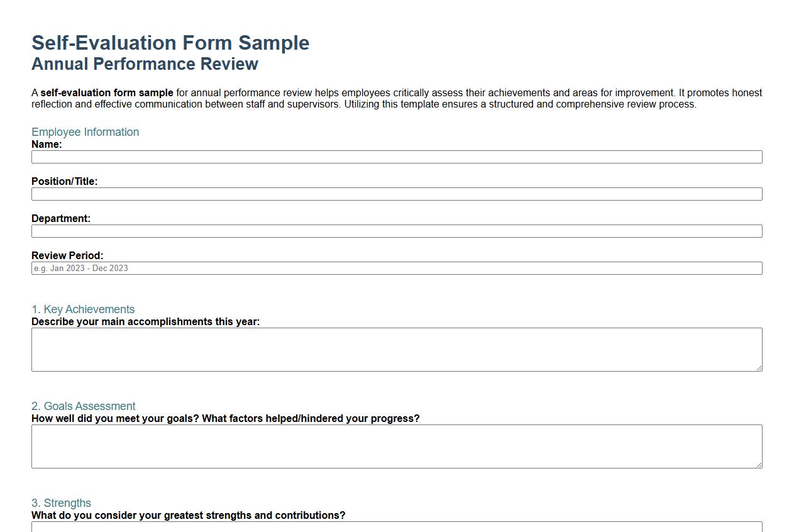This screenshot has height=532, width=794.
Task: Click the Position/Title input field
Action: [396, 194]
